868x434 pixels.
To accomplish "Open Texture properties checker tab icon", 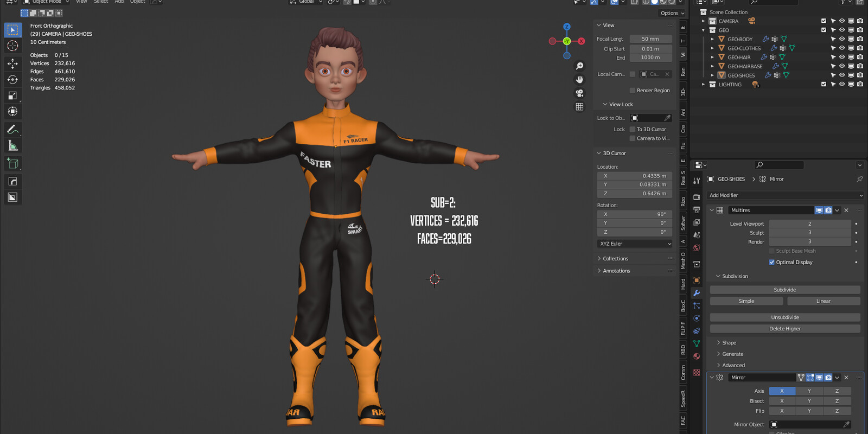I will click(697, 372).
